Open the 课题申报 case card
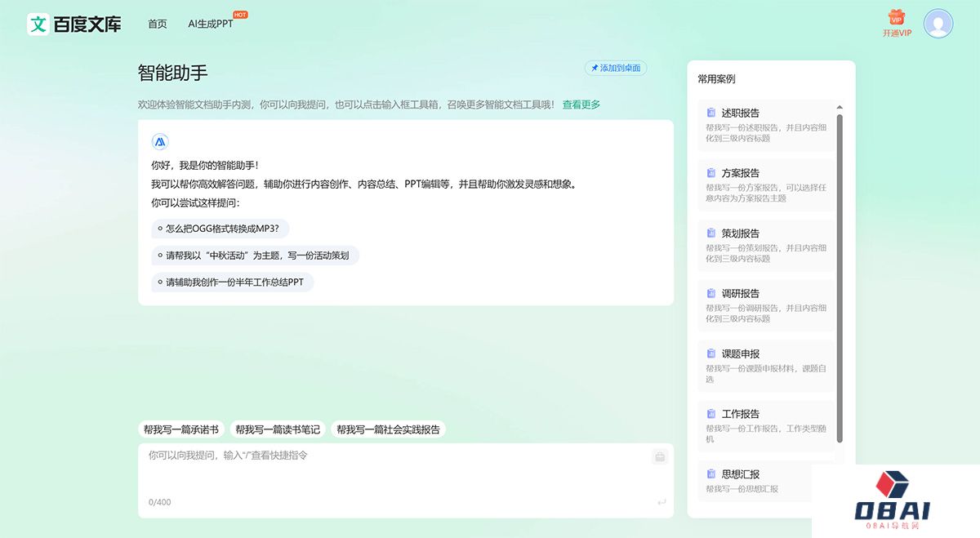 (x=766, y=366)
